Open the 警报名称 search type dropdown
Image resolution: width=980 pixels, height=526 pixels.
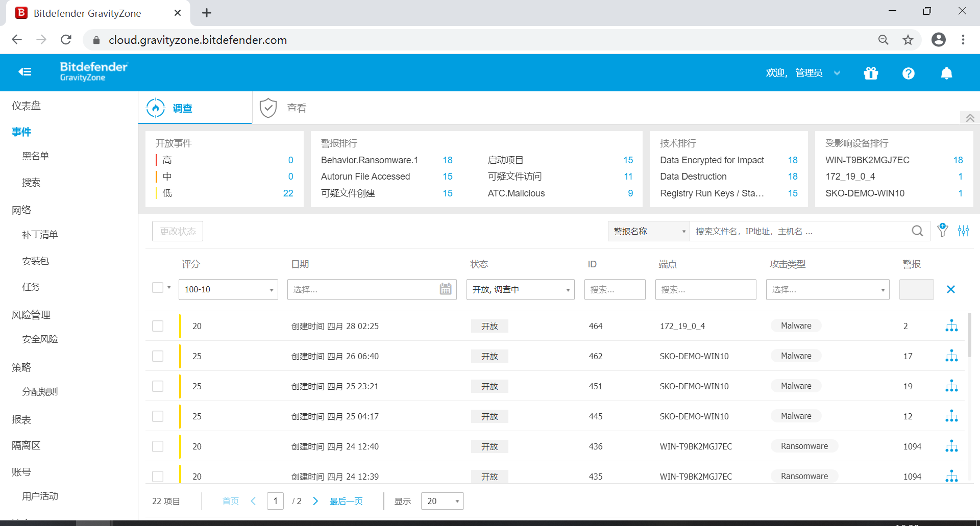(649, 231)
